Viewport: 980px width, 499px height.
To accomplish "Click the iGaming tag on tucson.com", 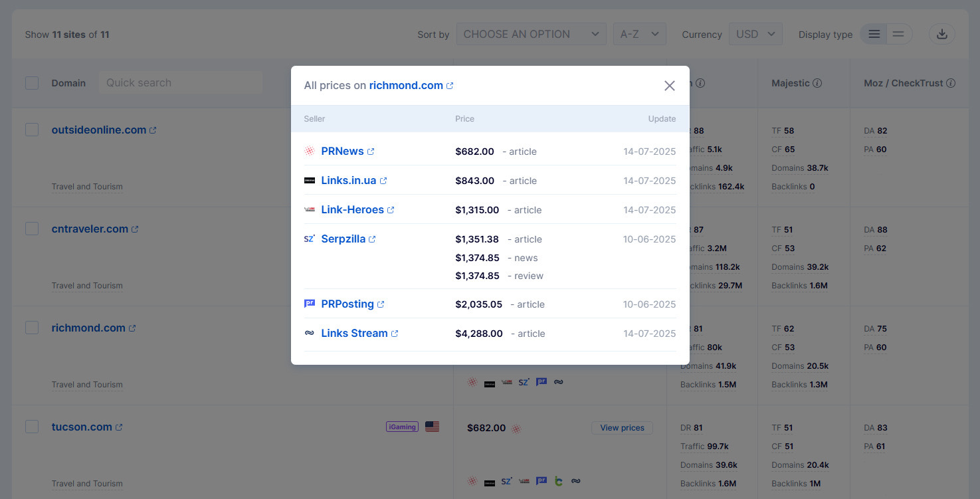I will tap(402, 427).
